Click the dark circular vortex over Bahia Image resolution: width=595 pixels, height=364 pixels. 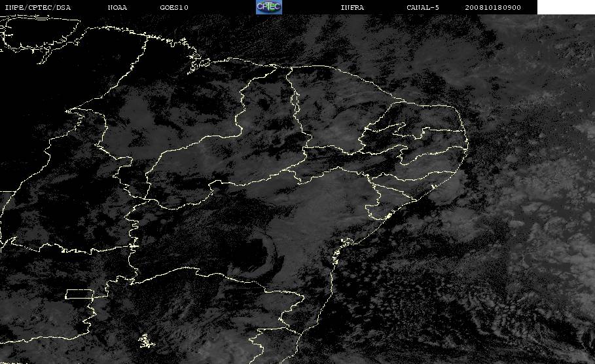(x=262, y=254)
